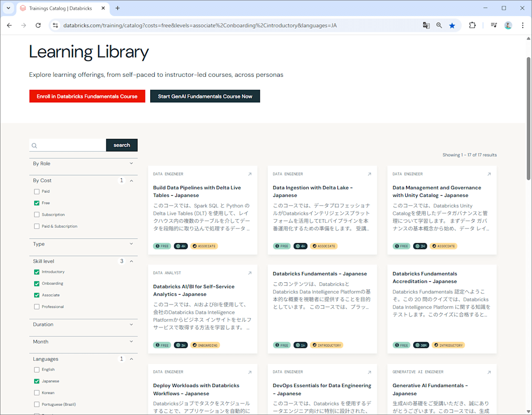Click the browser address bar URL
Image resolution: width=532 pixels, height=415 pixels.
[x=200, y=25]
